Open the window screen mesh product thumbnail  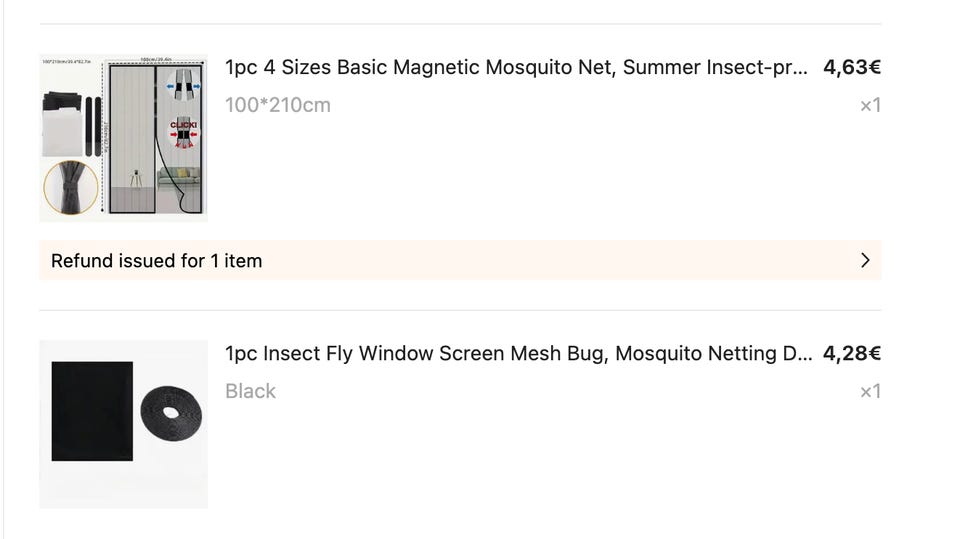click(123, 424)
